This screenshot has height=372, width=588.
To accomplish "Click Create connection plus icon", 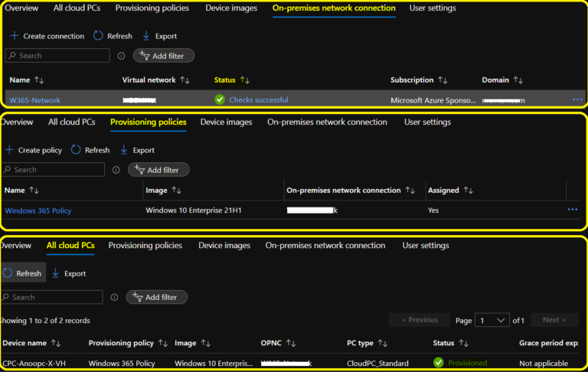I will (15, 36).
